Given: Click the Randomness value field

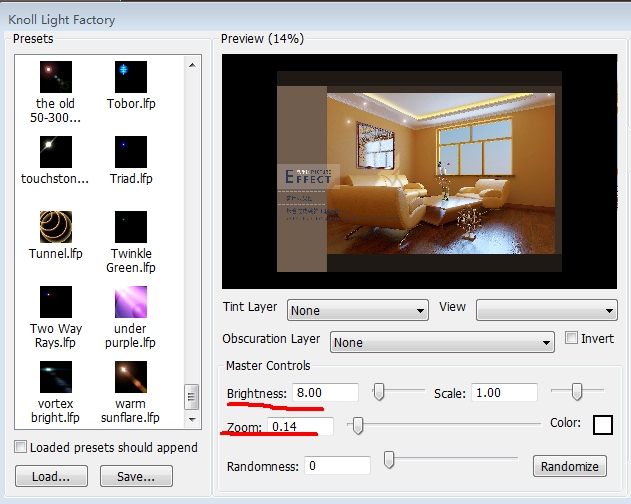Looking at the screenshot, I should (x=337, y=466).
